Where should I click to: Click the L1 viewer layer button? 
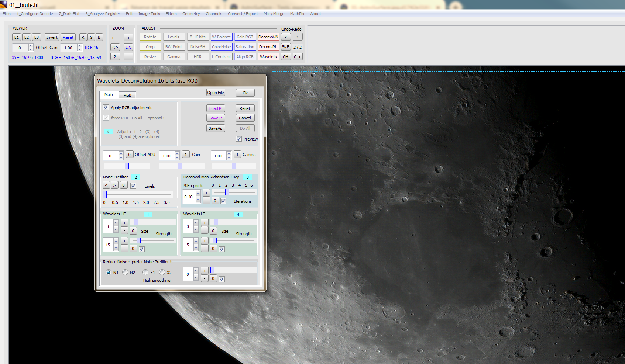(x=17, y=37)
